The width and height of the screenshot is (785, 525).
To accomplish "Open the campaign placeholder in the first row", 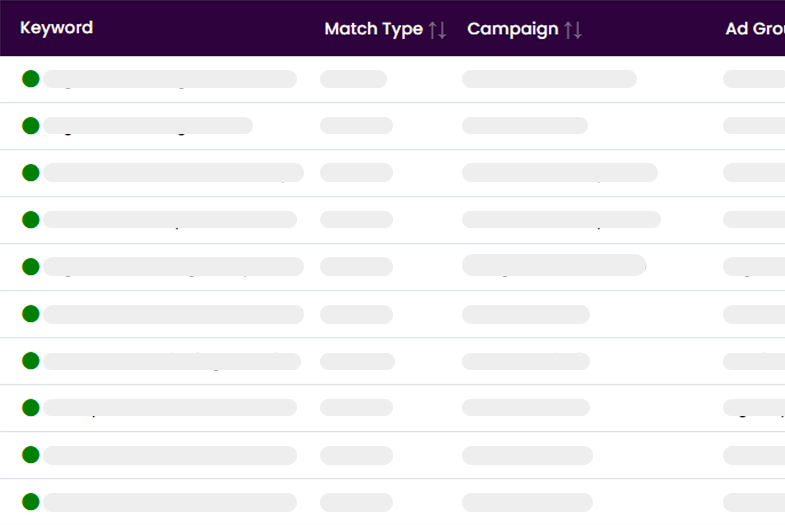I will [x=549, y=79].
